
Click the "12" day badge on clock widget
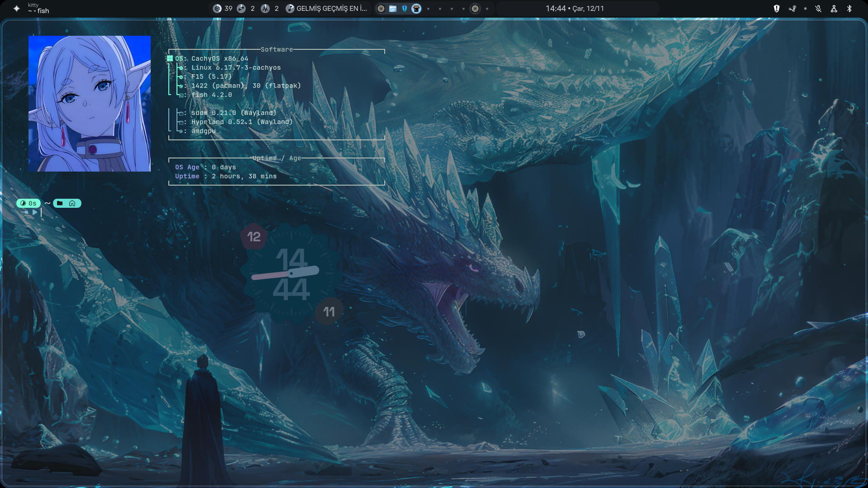click(253, 236)
